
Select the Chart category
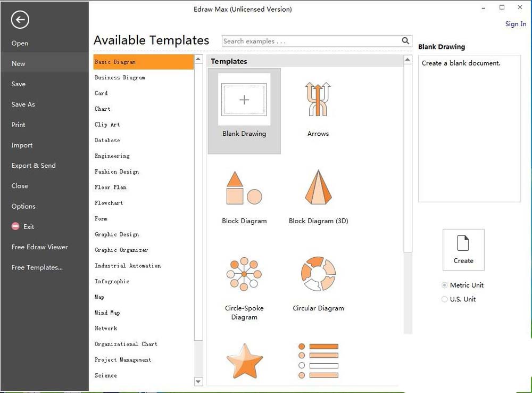point(103,109)
